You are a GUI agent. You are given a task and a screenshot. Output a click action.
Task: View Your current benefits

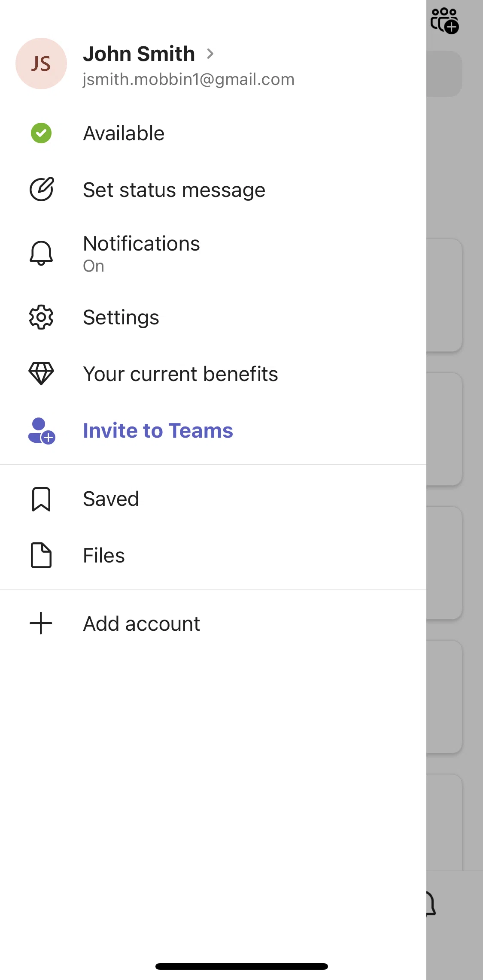[213, 374]
